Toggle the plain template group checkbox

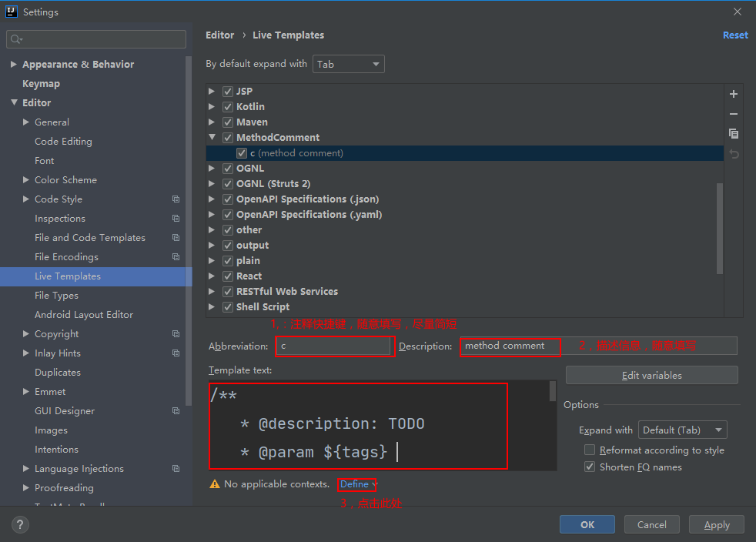(x=228, y=261)
